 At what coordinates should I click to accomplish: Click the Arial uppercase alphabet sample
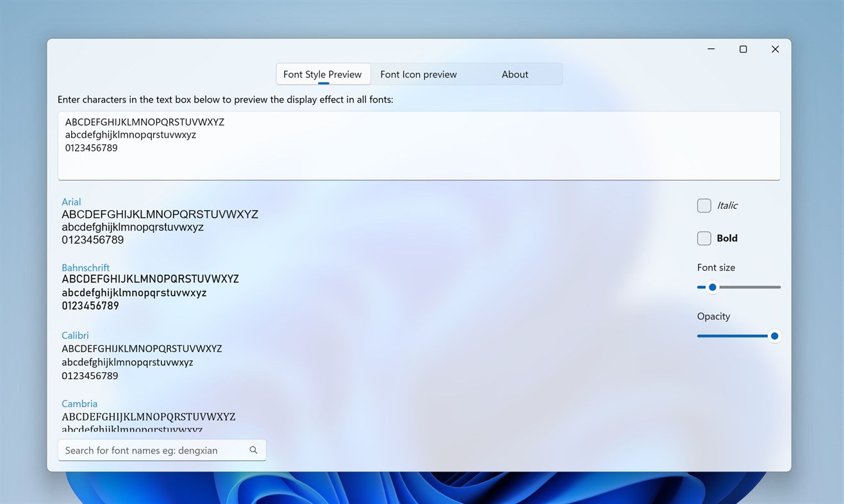coord(160,215)
